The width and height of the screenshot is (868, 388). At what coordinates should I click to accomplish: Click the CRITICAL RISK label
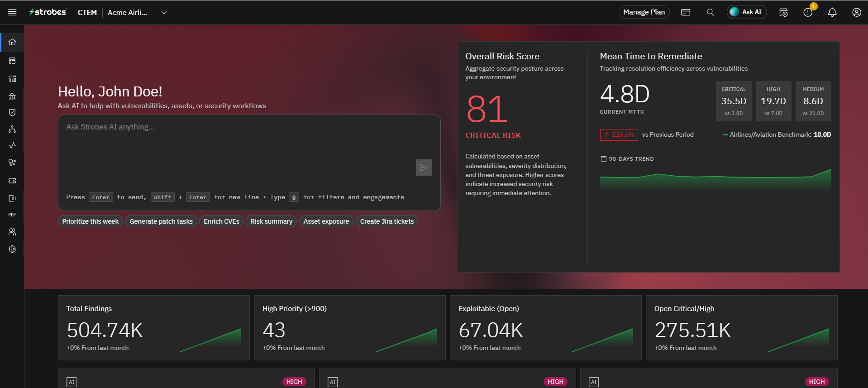(493, 135)
